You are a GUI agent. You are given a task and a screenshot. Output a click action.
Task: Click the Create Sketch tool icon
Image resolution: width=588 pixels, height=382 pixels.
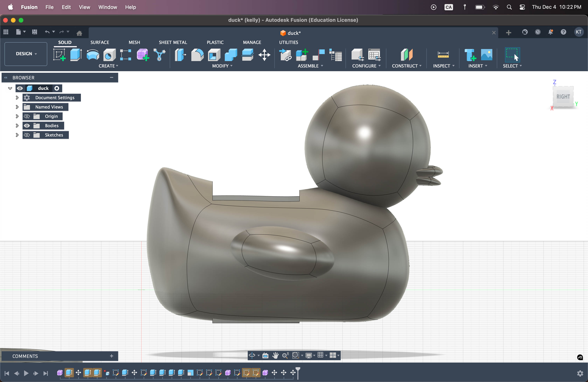point(59,55)
